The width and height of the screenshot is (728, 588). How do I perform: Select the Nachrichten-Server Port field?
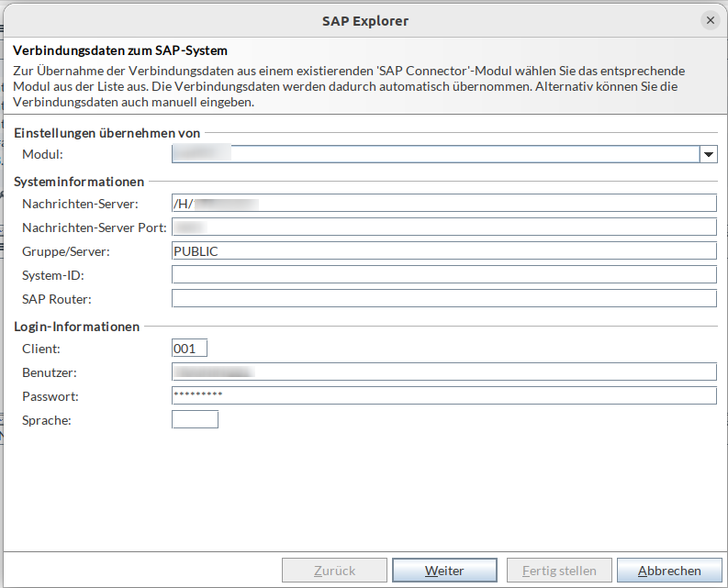[443, 227]
